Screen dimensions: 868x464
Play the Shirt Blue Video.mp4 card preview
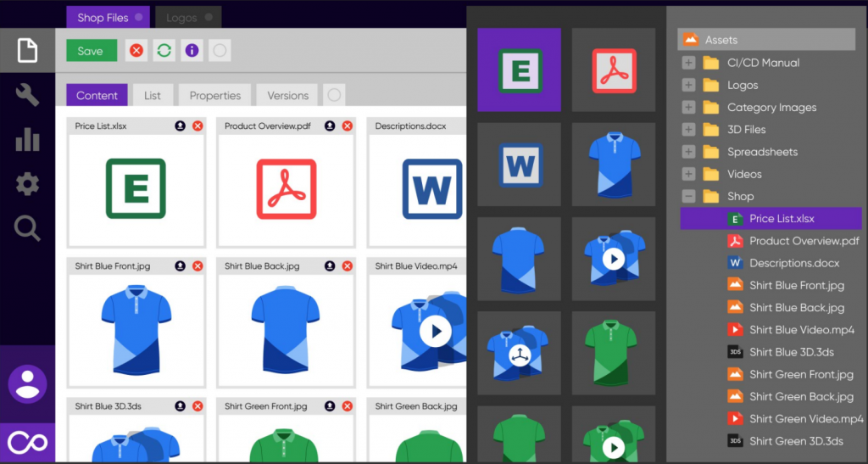click(x=435, y=331)
